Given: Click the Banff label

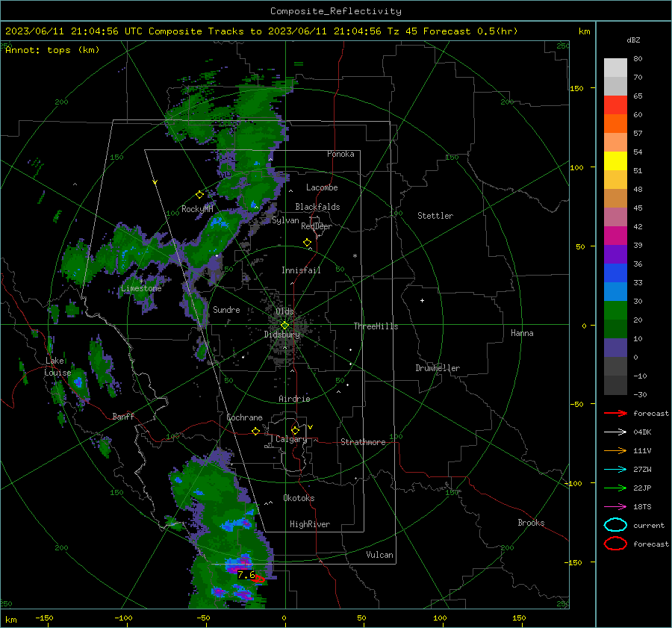Looking at the screenshot, I should [123, 416].
